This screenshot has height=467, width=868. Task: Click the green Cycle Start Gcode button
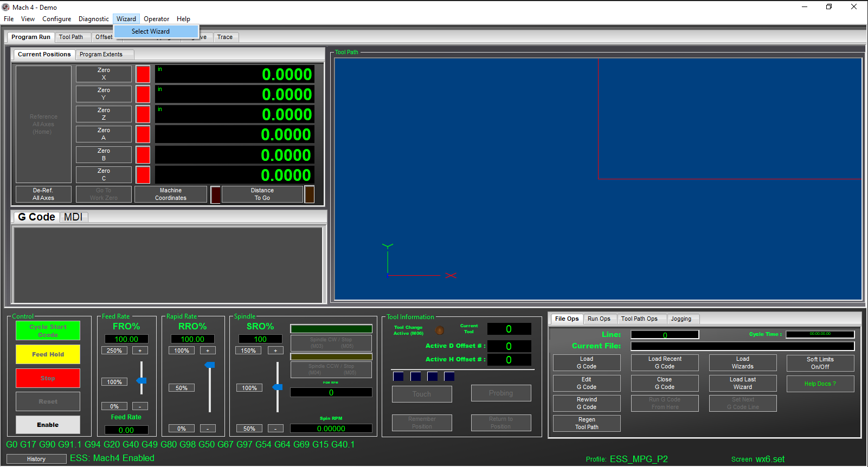[48, 330]
